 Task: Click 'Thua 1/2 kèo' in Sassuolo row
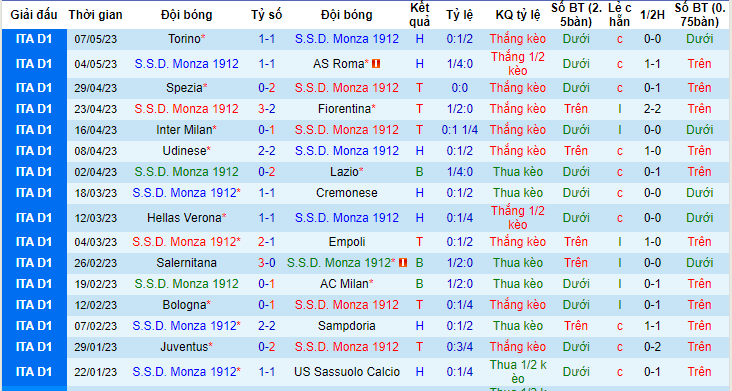click(518, 371)
